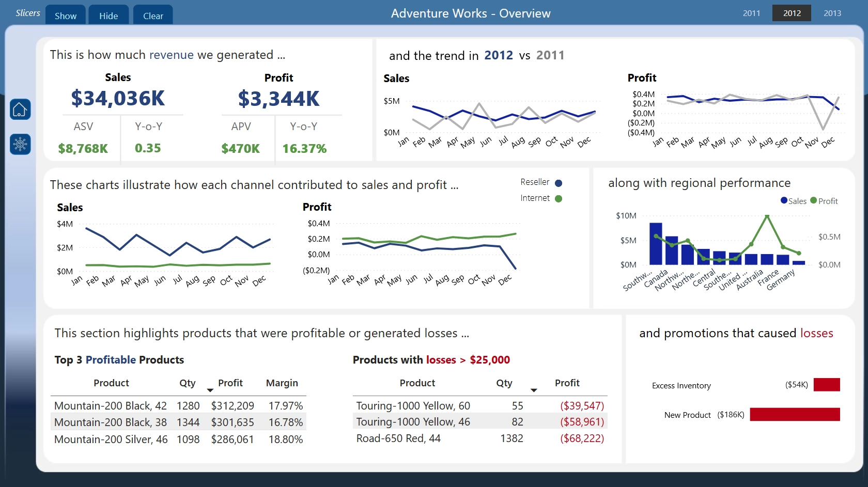Click the Excess Inventory red bar

[827, 385]
